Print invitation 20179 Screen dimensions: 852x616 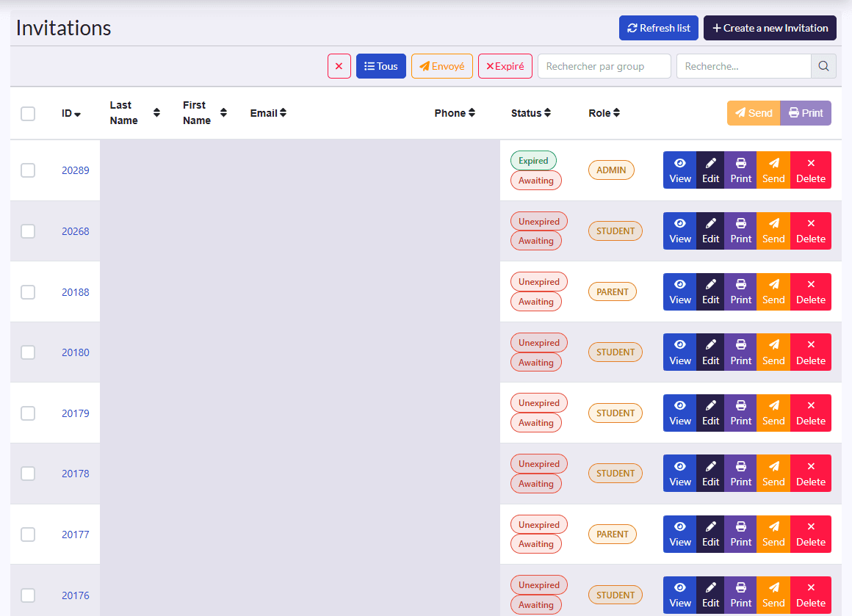[x=740, y=413]
